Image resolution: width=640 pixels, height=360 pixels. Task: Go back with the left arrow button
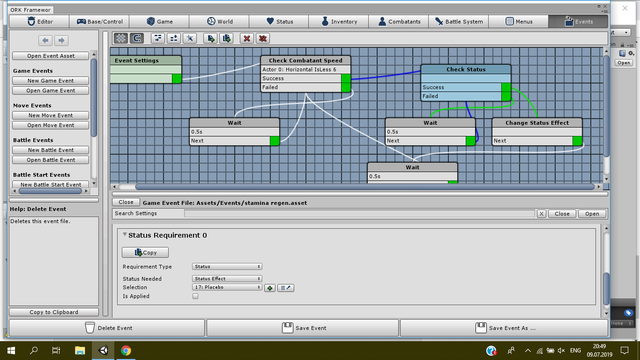click(x=45, y=40)
